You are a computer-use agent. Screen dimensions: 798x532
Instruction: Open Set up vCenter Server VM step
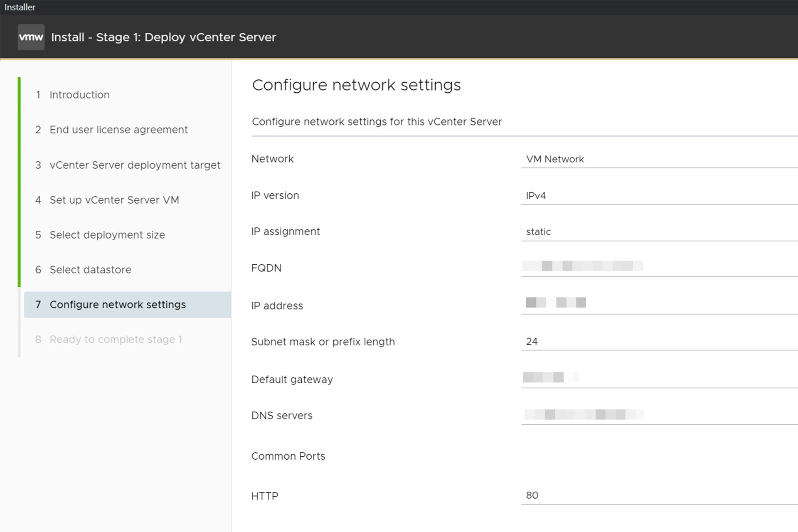107,200
